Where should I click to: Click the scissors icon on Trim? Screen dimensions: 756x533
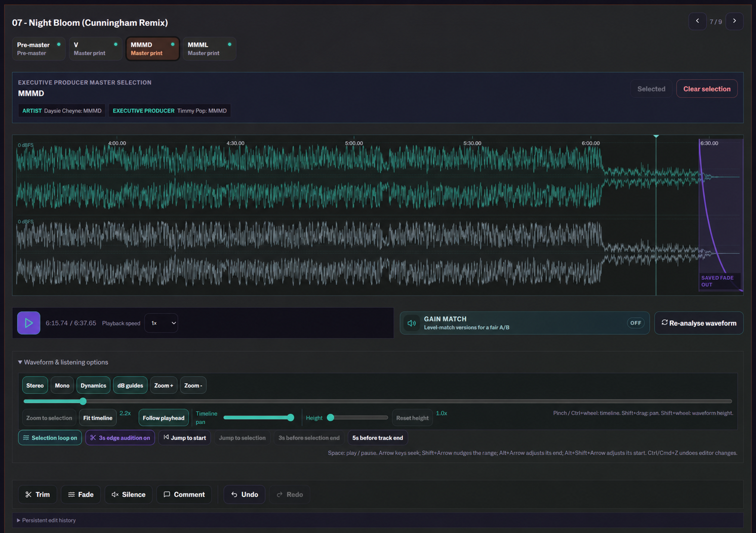(28, 495)
